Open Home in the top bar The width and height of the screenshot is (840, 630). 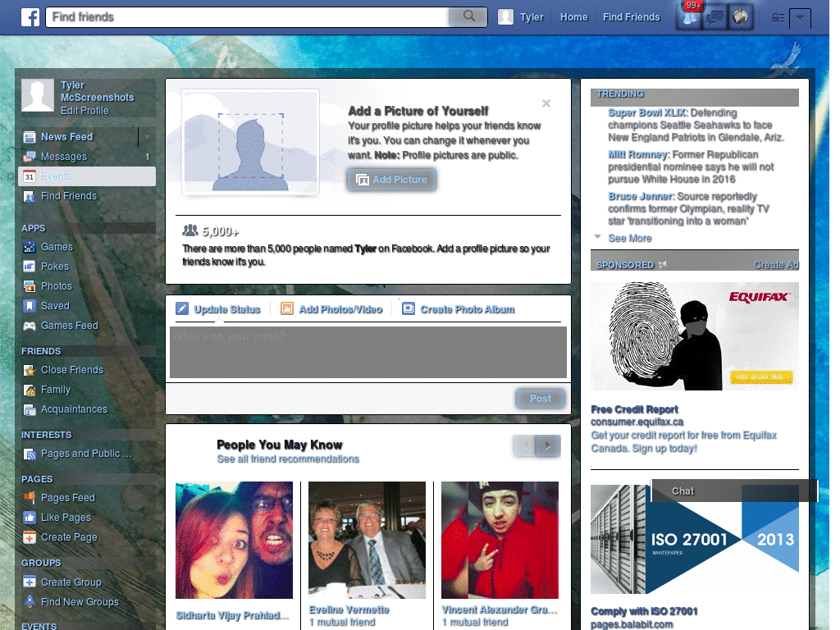(x=573, y=17)
